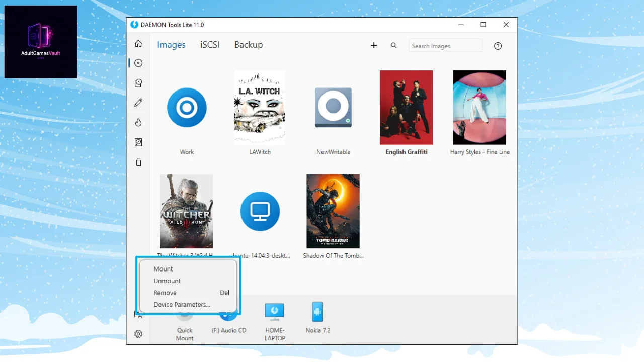This screenshot has width=644, height=362.
Task: Switch to the Backup tab
Action: coord(249,45)
